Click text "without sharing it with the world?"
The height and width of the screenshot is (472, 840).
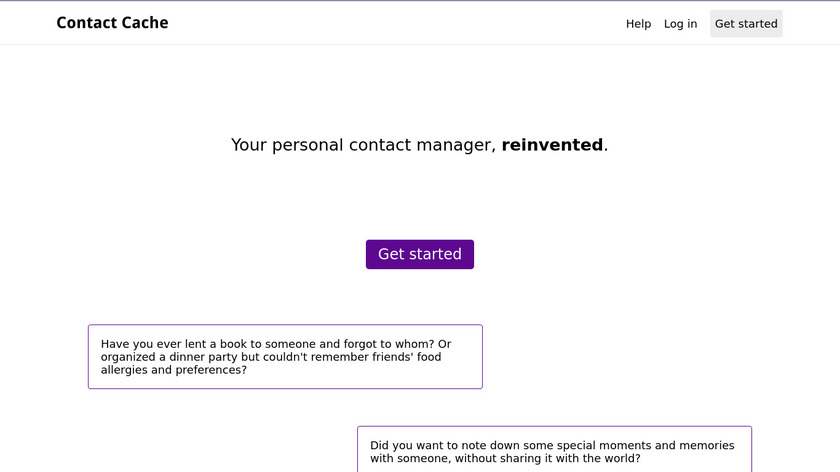[x=540, y=459]
